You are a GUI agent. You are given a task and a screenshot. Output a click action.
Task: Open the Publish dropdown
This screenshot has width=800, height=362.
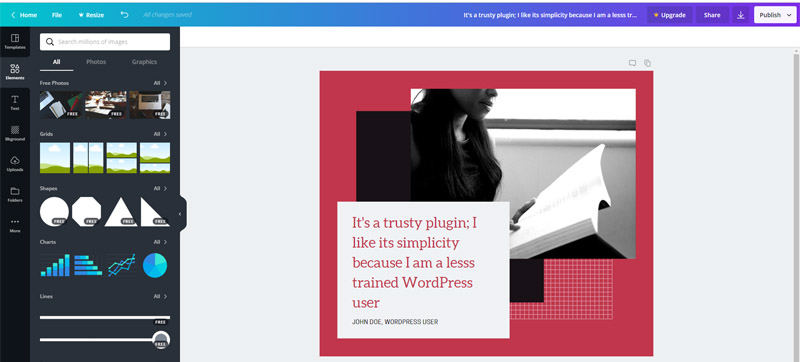(775, 15)
